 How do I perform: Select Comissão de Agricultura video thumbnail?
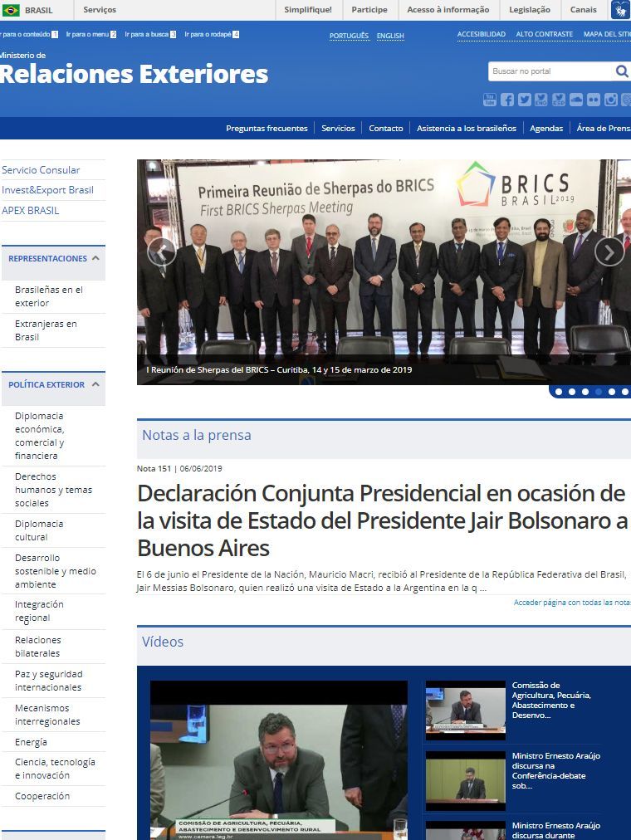coord(466,711)
